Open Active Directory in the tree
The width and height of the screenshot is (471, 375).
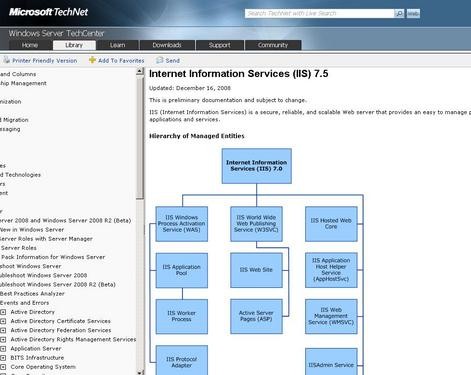point(32,312)
